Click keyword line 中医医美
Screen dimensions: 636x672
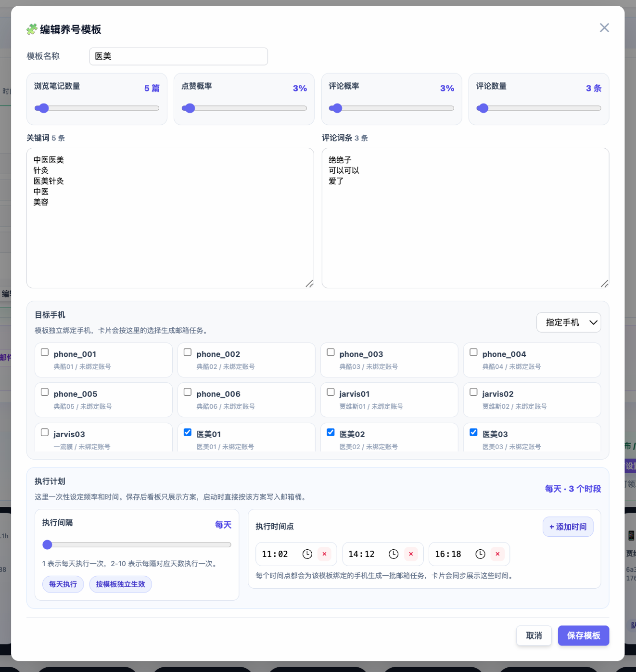click(x=49, y=160)
